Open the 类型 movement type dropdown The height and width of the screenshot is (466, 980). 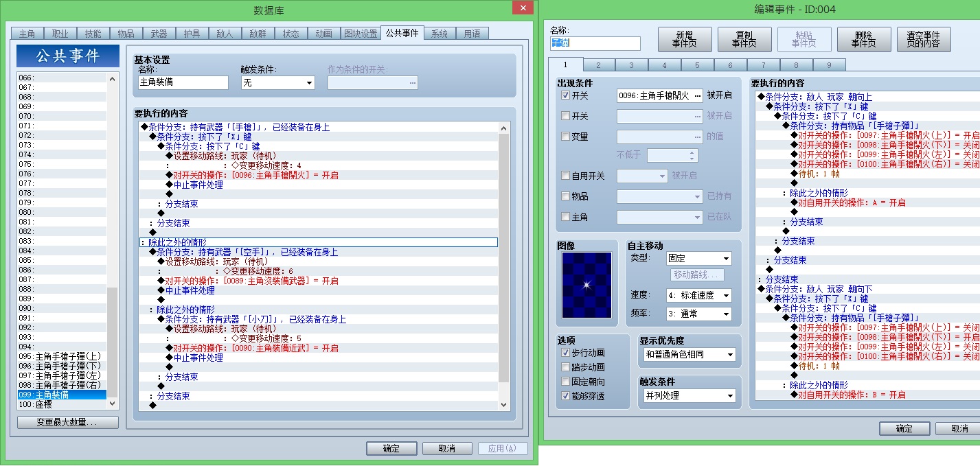pos(699,259)
